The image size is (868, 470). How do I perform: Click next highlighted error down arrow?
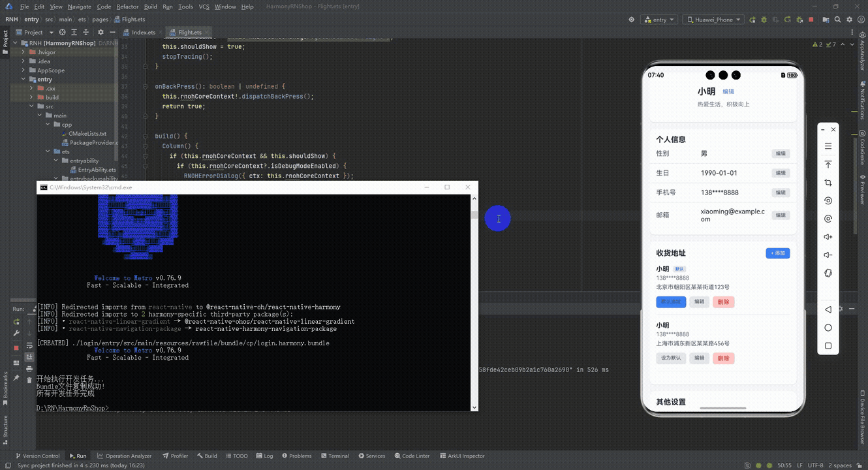coord(852,44)
